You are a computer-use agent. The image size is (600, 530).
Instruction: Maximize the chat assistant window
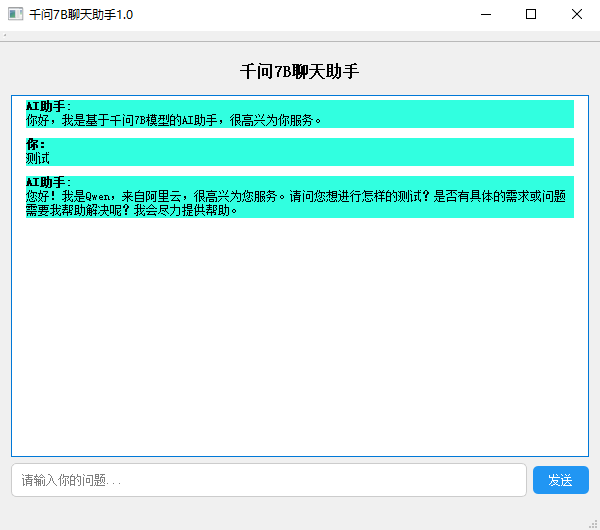pos(531,15)
